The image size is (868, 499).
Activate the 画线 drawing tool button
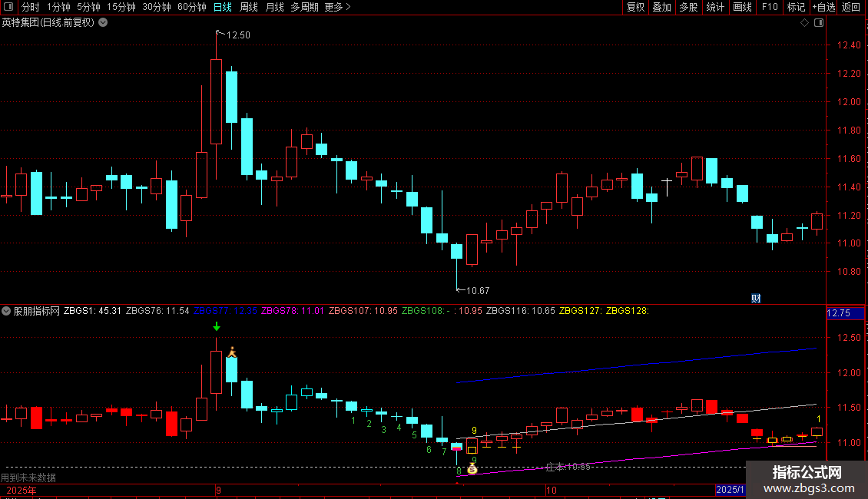[742, 7]
